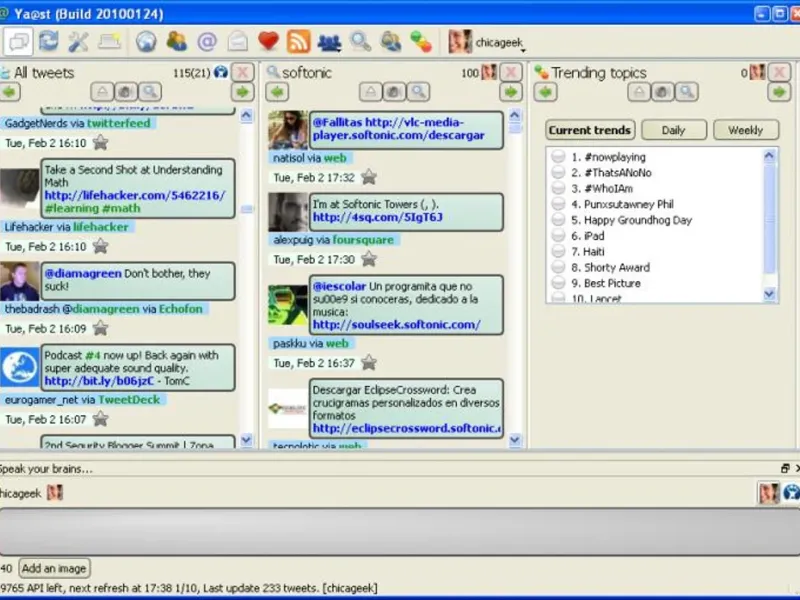Click the search filter button in All tweets header

[x=149, y=92]
